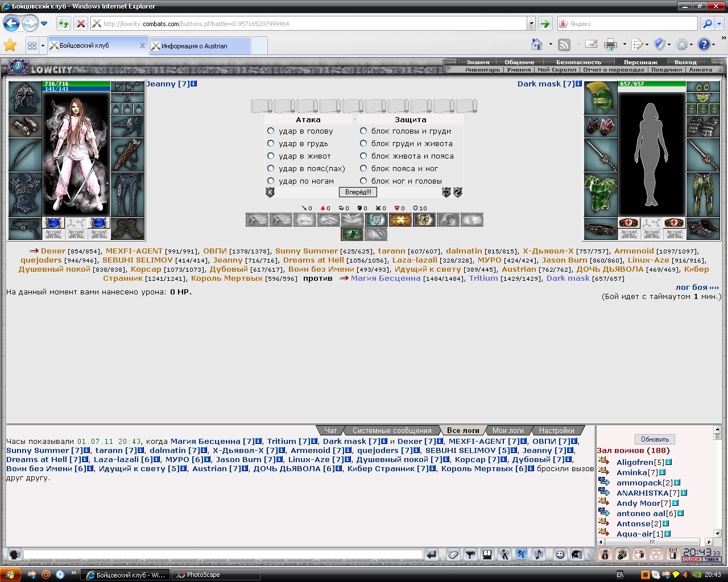Click IE Home icon
The width and height of the screenshot is (728, 582).
pos(536,44)
